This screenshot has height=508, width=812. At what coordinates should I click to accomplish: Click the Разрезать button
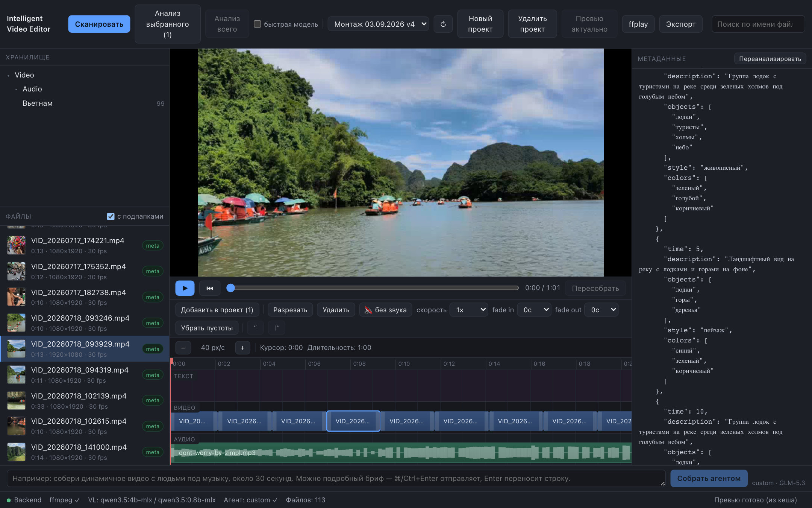(x=290, y=310)
